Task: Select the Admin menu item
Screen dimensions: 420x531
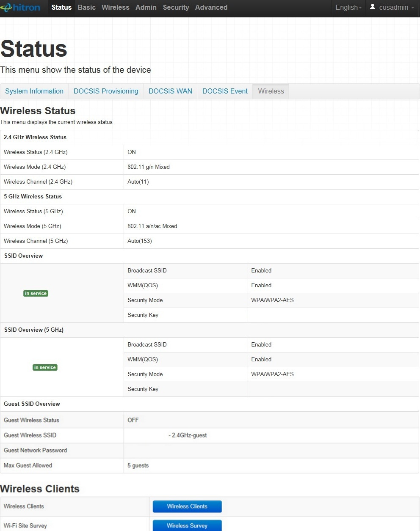Action: [x=146, y=8]
